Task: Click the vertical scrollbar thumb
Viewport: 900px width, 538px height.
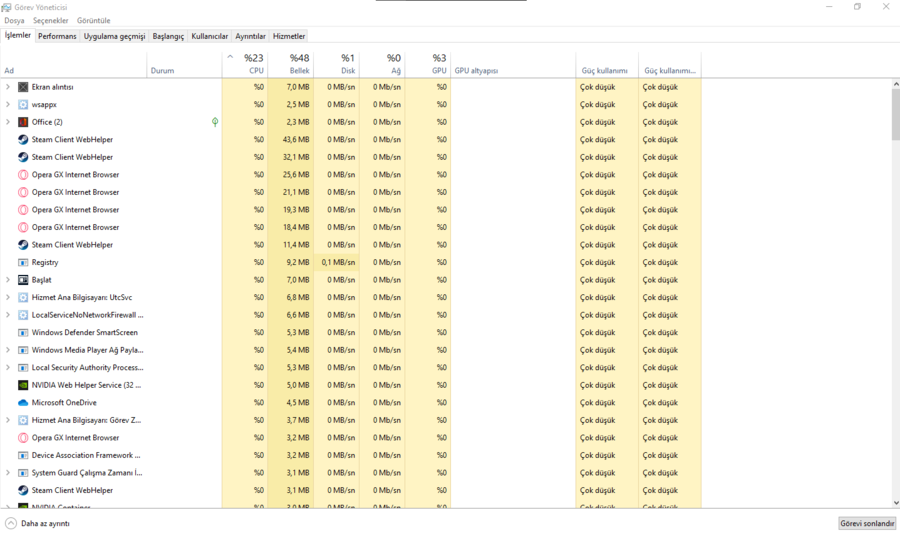Action: tap(895, 114)
